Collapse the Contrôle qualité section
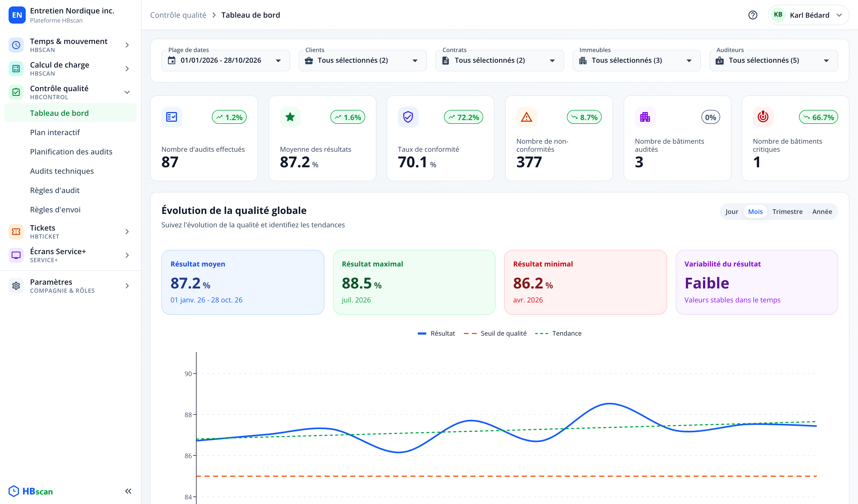Viewport: 858px width, 504px height. 70,92
